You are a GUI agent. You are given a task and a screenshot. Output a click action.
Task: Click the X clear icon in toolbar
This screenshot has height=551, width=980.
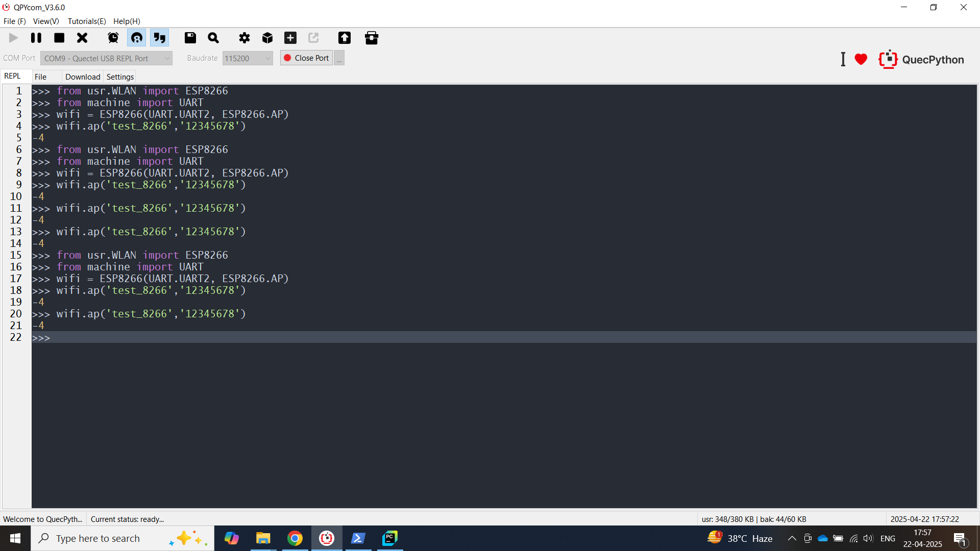point(82,38)
